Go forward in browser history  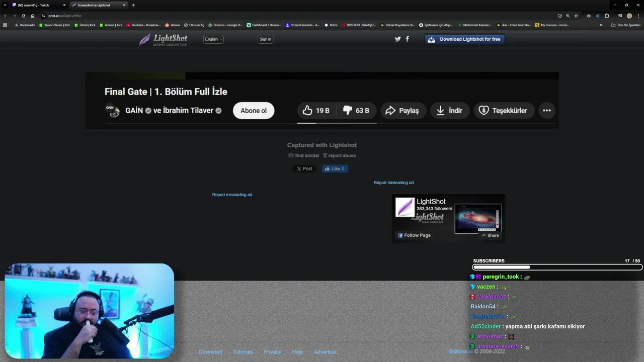(14, 16)
